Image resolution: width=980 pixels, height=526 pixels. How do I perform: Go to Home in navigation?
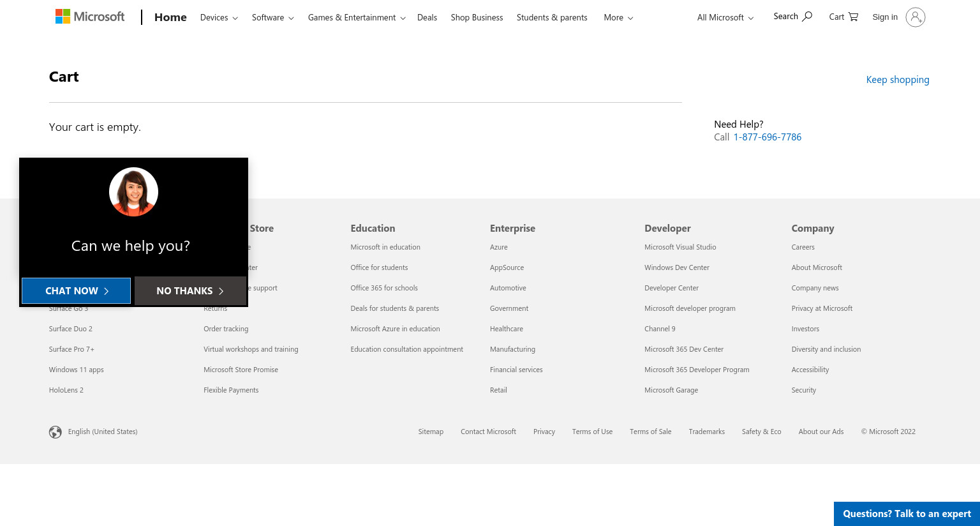click(170, 17)
